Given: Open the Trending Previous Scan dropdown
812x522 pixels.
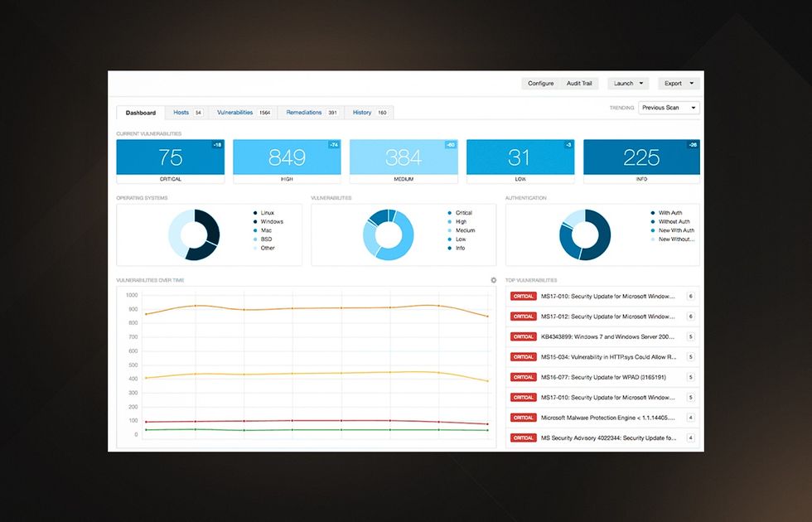Looking at the screenshot, I should [x=669, y=108].
